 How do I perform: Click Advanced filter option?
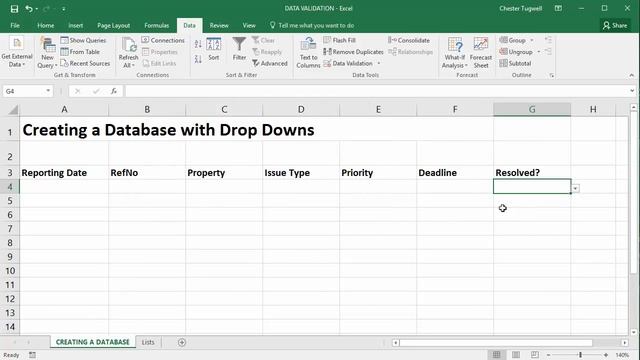270,63
